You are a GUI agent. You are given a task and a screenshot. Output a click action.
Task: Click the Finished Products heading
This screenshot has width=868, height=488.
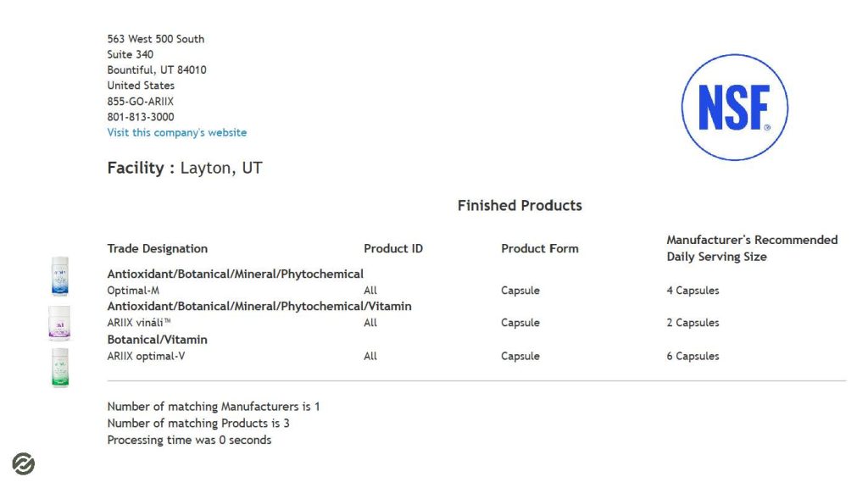520,206
